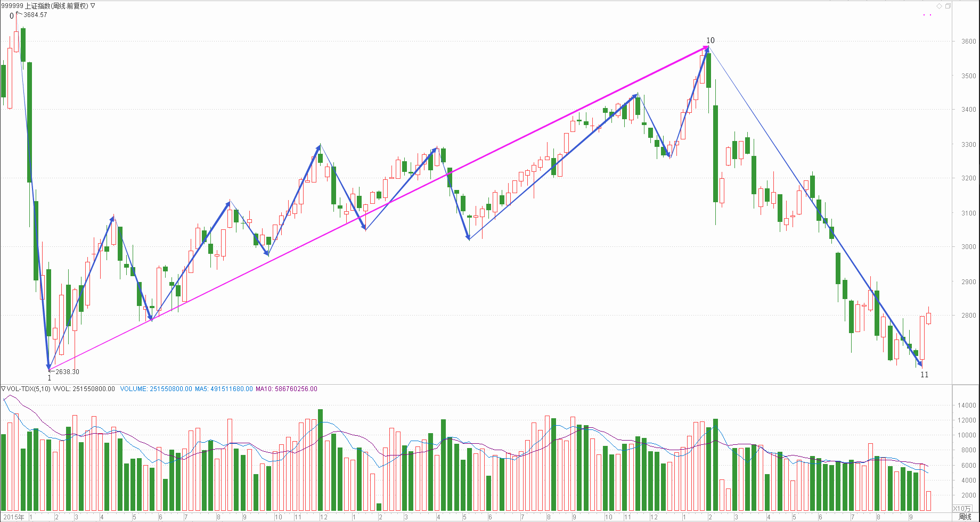Click the two magenta dots near top-right

[927, 15]
